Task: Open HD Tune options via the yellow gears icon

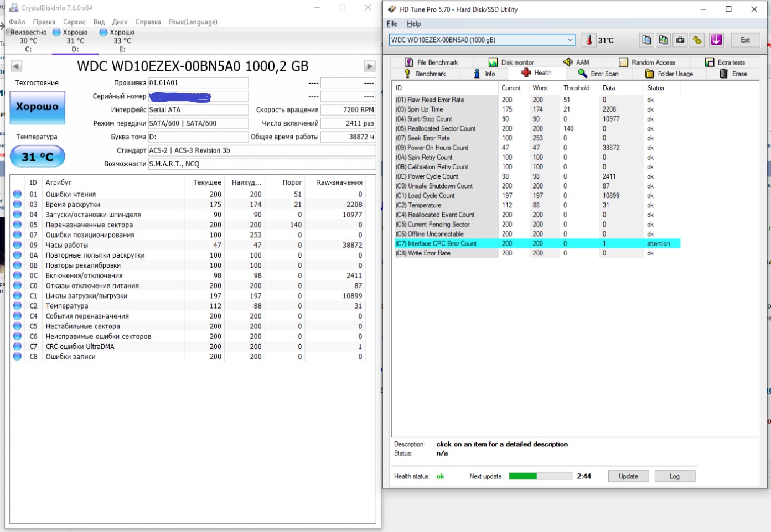Action: [697, 40]
